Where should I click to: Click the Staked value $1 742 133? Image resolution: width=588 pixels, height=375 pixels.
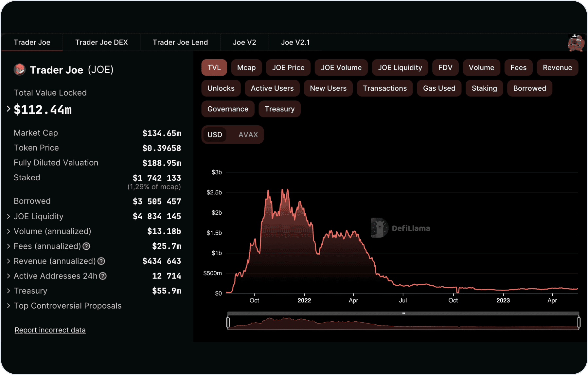157,178
